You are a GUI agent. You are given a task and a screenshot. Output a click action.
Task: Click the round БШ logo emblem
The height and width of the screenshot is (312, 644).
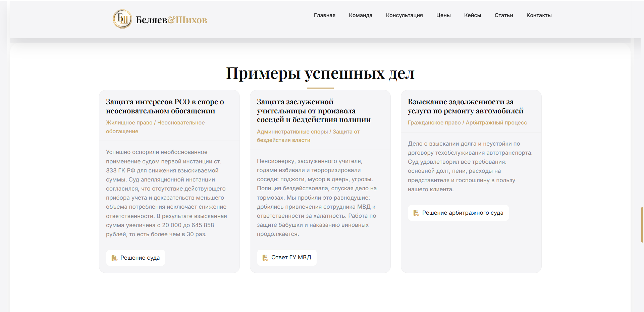coord(122,19)
